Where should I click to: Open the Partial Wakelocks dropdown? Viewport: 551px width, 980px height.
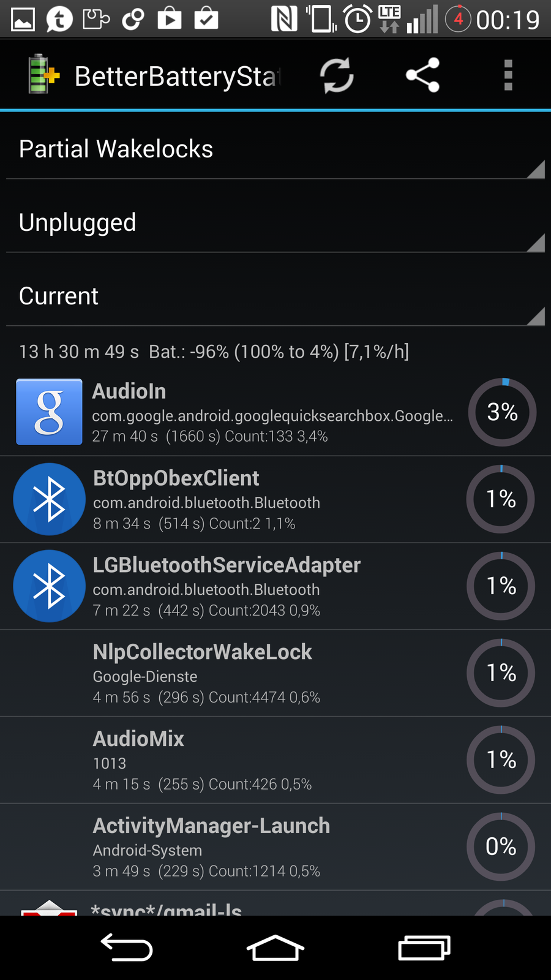click(275, 149)
